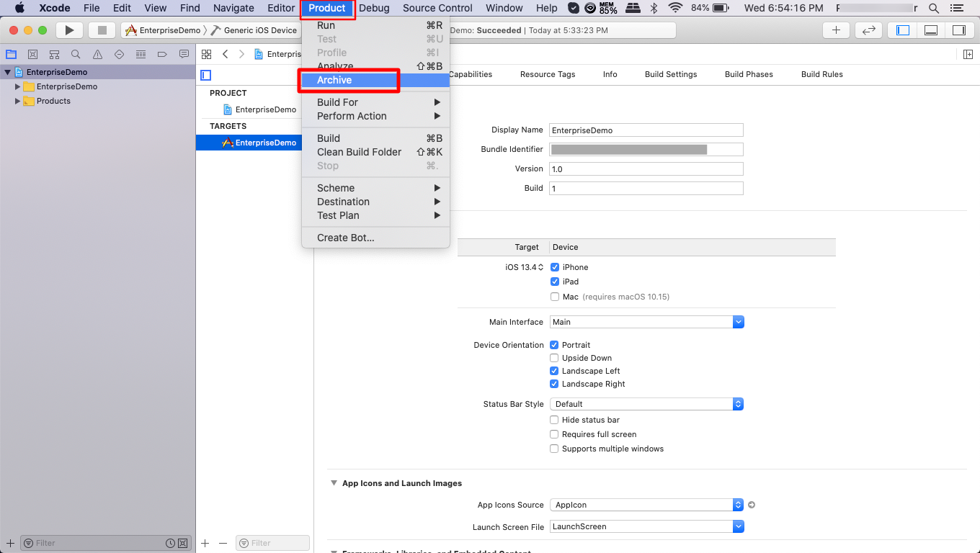The height and width of the screenshot is (553, 980).
Task: Click the Wi-Fi icon in menu bar
Action: 675,8
